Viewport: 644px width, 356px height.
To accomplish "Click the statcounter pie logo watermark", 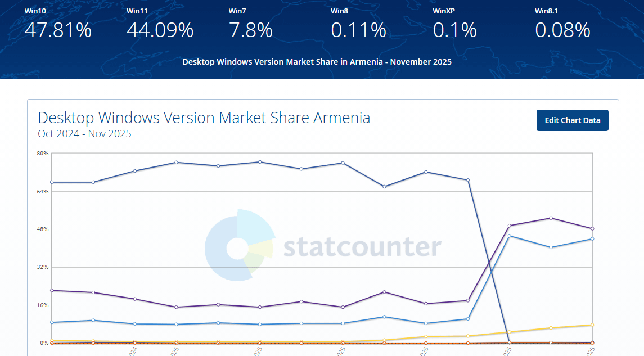I will click(240, 245).
